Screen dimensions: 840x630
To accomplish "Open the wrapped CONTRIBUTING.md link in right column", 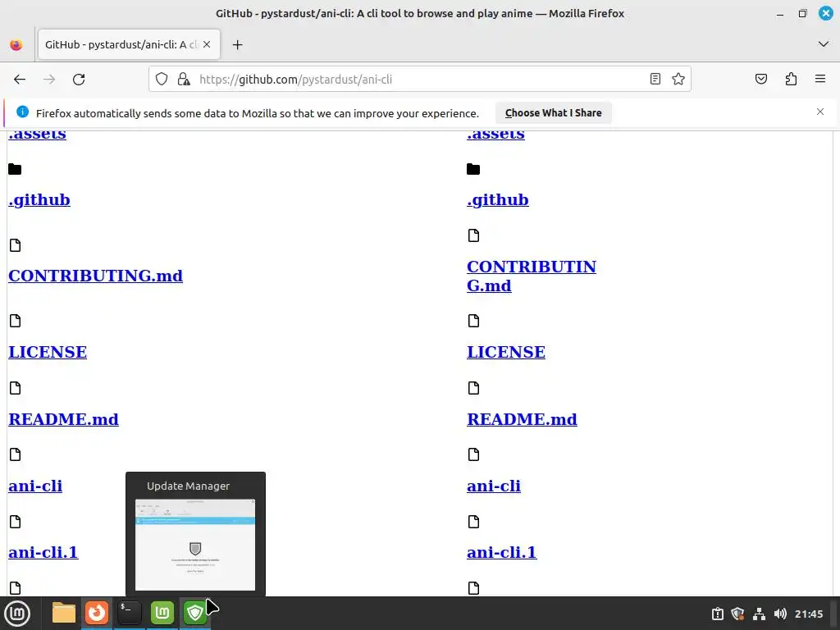I will (532, 276).
